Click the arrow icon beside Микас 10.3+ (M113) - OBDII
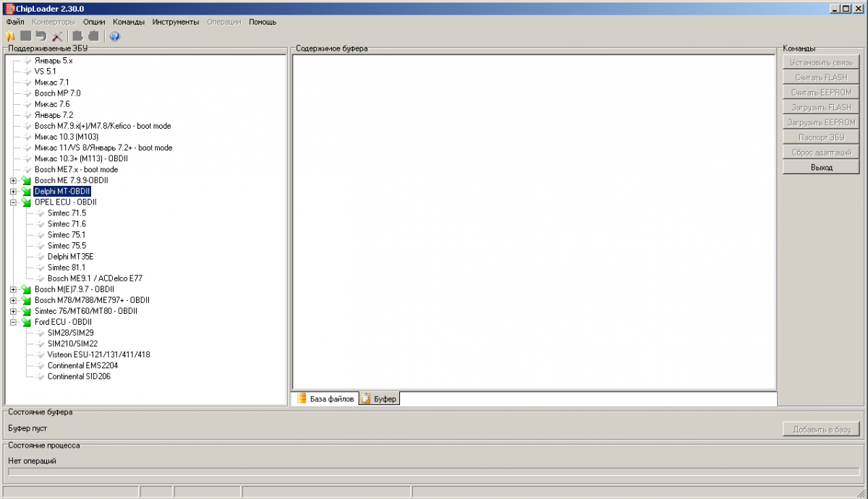The width and height of the screenshot is (868, 499). 27,158
